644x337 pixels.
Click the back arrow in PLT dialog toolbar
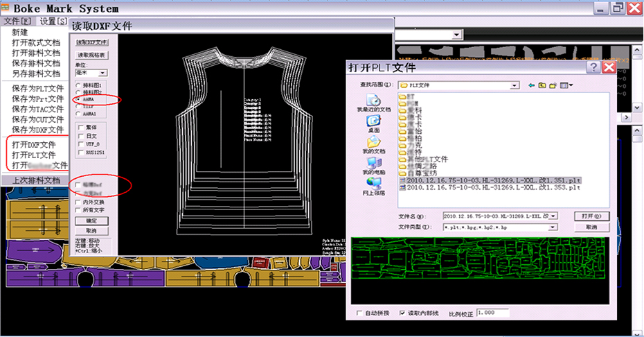pyautogui.click(x=532, y=85)
